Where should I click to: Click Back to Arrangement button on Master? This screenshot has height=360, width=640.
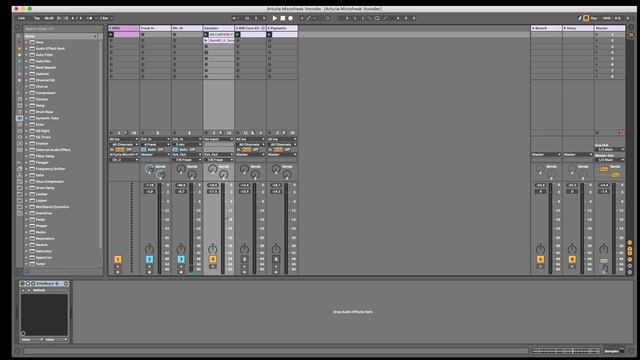point(621,133)
